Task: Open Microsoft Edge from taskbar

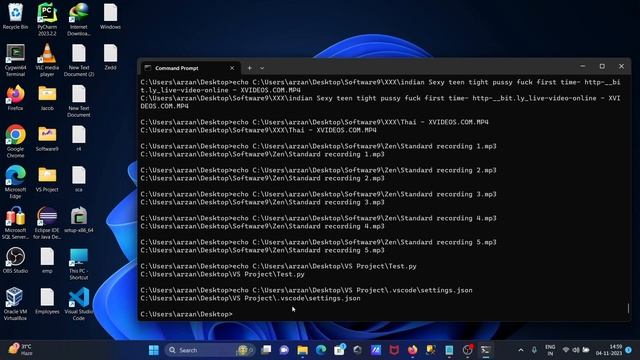Action: click(x=321, y=350)
